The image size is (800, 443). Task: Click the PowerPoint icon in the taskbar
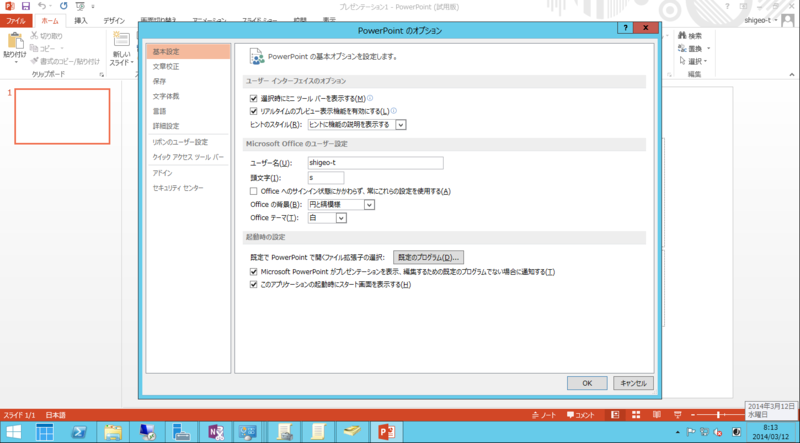387,432
